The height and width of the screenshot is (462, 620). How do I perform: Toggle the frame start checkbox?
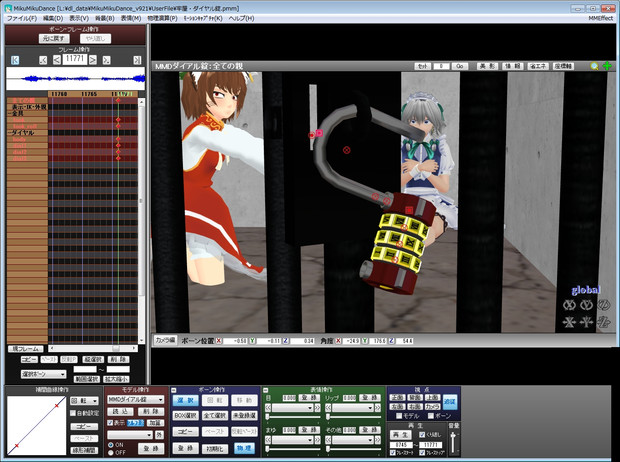[393, 453]
